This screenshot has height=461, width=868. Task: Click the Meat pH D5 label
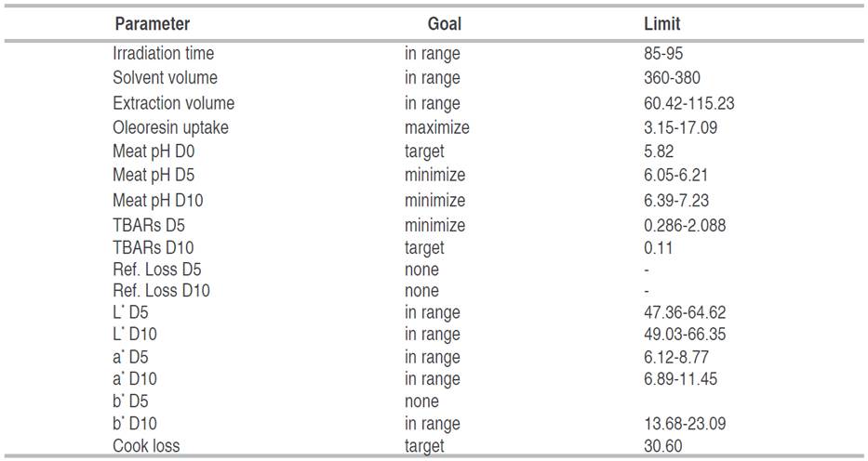(154, 175)
